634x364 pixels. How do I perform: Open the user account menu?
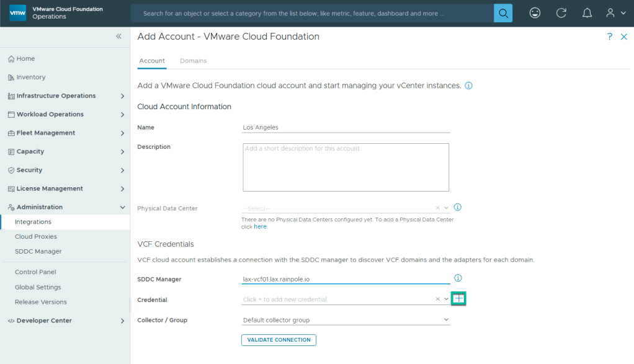(x=615, y=13)
